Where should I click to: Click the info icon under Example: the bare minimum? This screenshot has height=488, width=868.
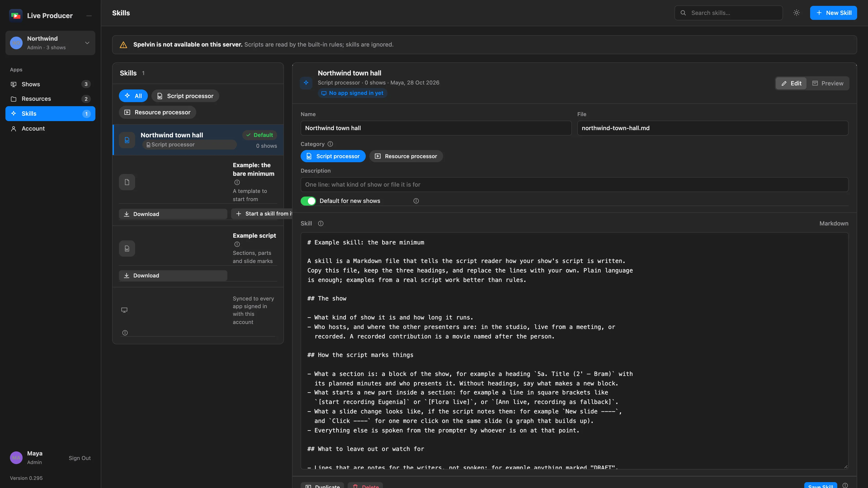[x=237, y=182]
